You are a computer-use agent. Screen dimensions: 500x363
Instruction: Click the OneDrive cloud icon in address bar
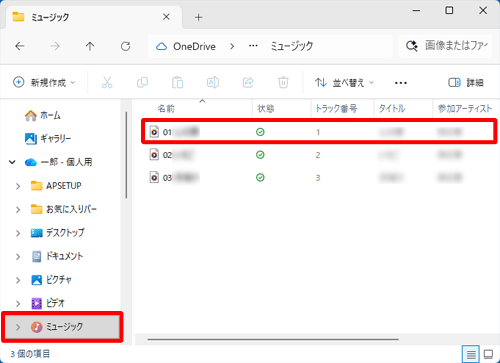pos(162,46)
